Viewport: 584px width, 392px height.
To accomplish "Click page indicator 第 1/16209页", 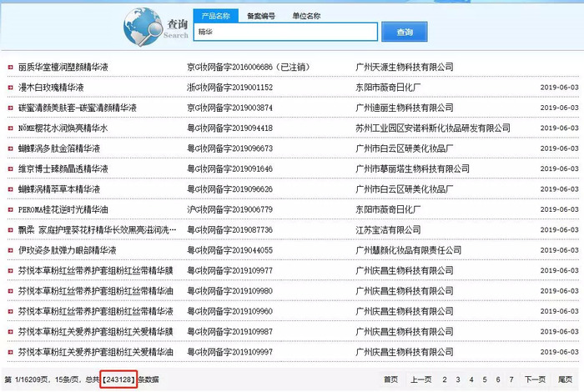I will point(27,379).
